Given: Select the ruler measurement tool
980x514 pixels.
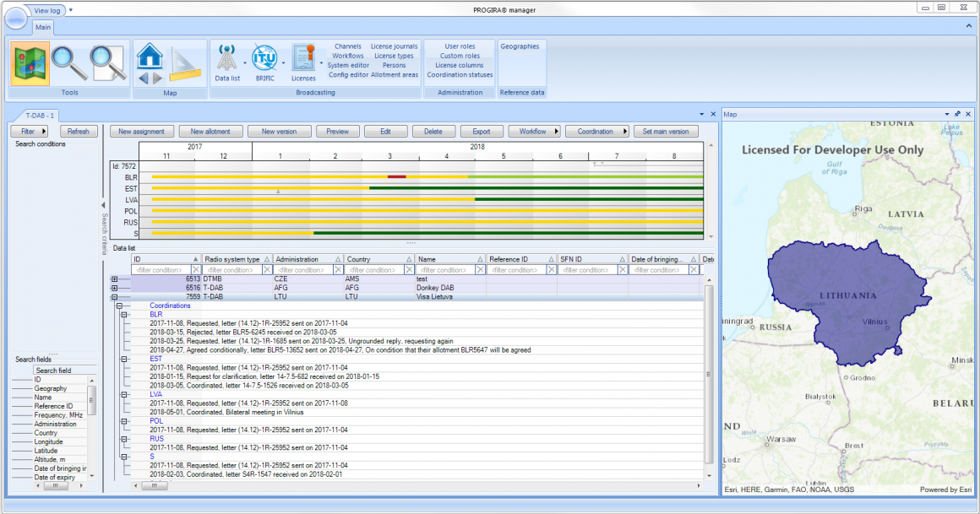Looking at the screenshot, I should point(185,66).
